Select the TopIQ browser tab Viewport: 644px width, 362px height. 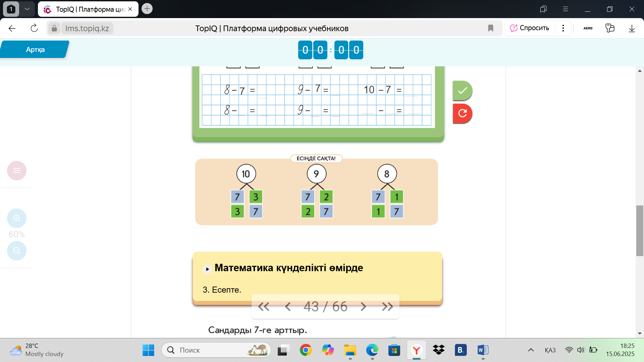coord(88,9)
